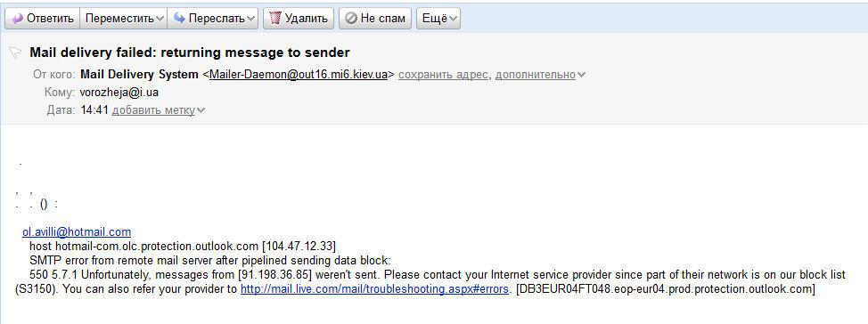Click the not-spam circle icon
Image resolution: width=868 pixels, height=324 pixels.
pyautogui.click(x=350, y=18)
